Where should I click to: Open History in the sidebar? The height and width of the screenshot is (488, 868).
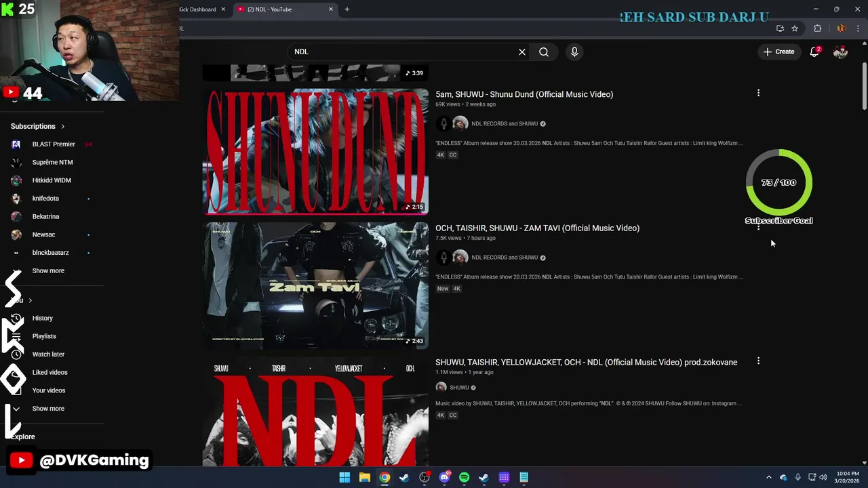[x=42, y=318]
